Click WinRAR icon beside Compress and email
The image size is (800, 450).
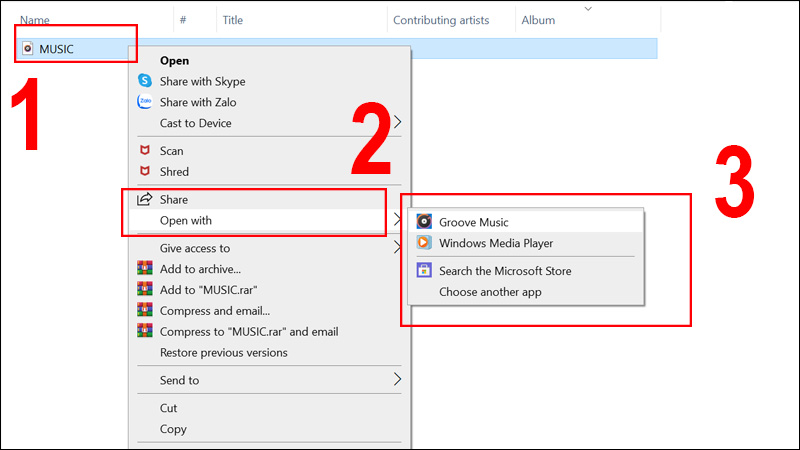145,310
